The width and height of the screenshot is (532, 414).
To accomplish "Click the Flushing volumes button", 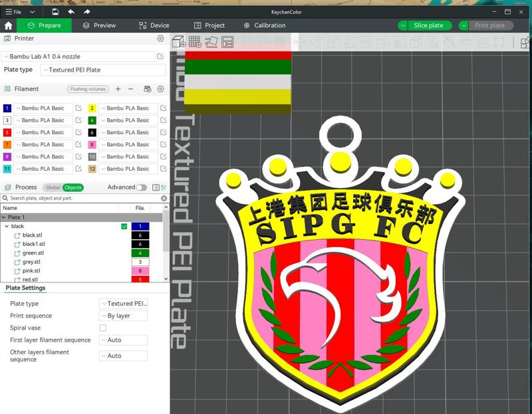I will [88, 89].
